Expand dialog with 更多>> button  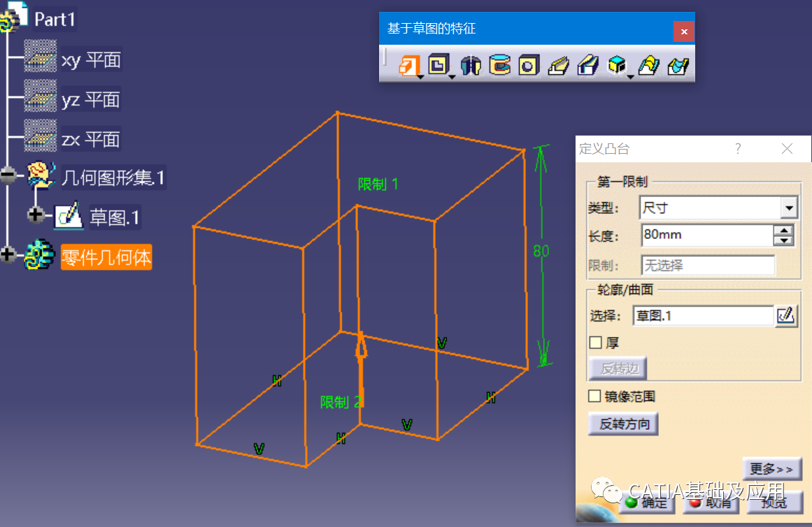pos(772,469)
